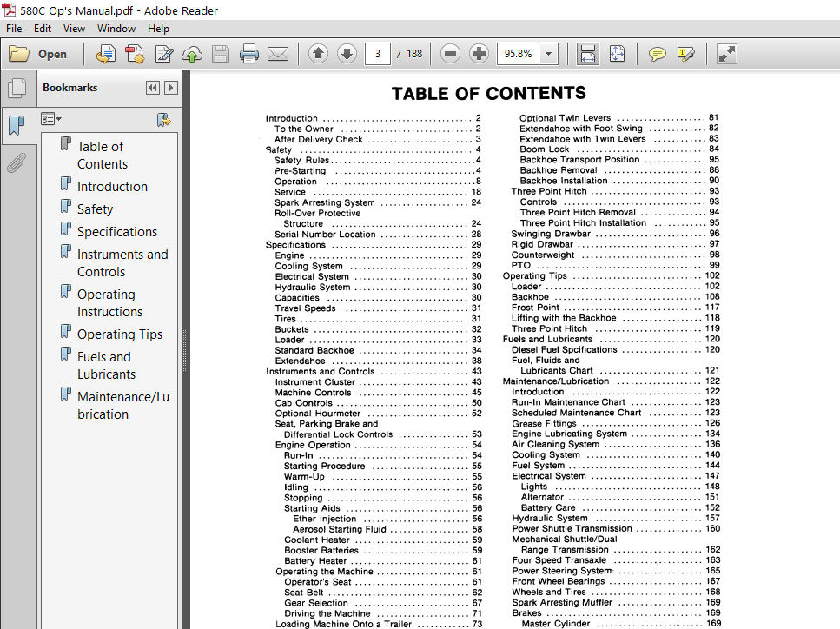Screen dimensions: 840x629
Task: Click the TABLE OF CONTENTS heading
Action: 488,93
